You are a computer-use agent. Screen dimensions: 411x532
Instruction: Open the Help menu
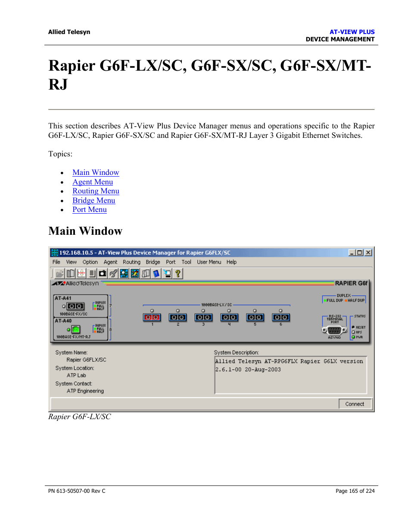[x=231, y=262]
